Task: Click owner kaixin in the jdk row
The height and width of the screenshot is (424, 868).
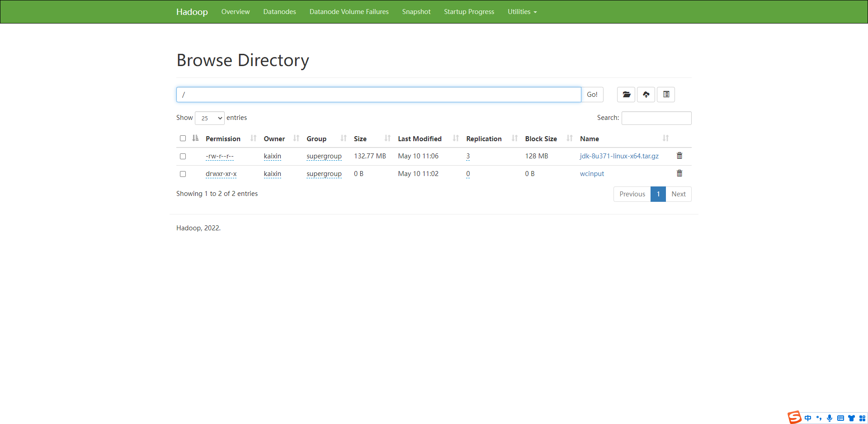Action: point(273,156)
